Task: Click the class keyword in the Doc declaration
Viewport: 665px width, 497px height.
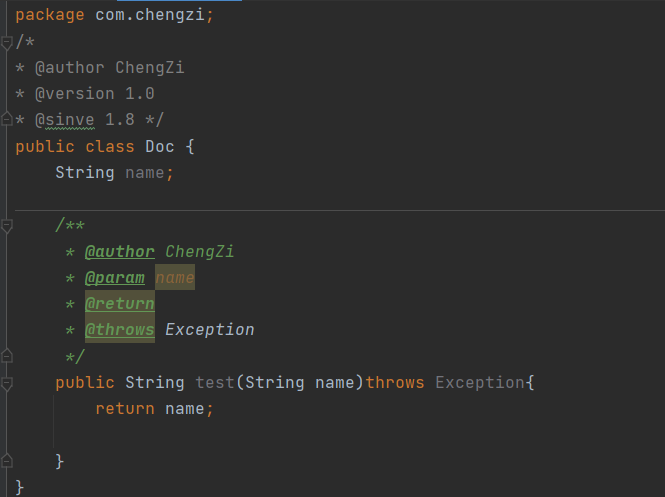Action: pyautogui.click(x=110, y=146)
